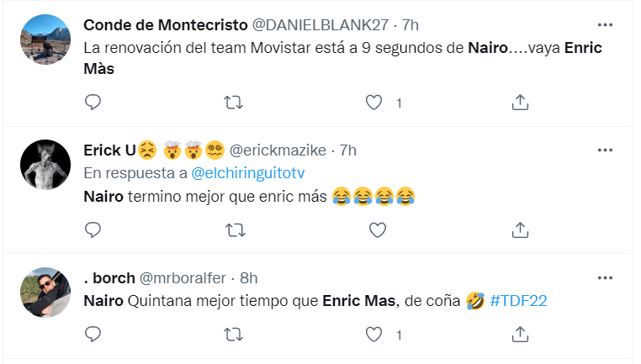The image size is (641, 364).
Task: Open more options for Conde de Montecristo's tweet
Action: (x=605, y=24)
